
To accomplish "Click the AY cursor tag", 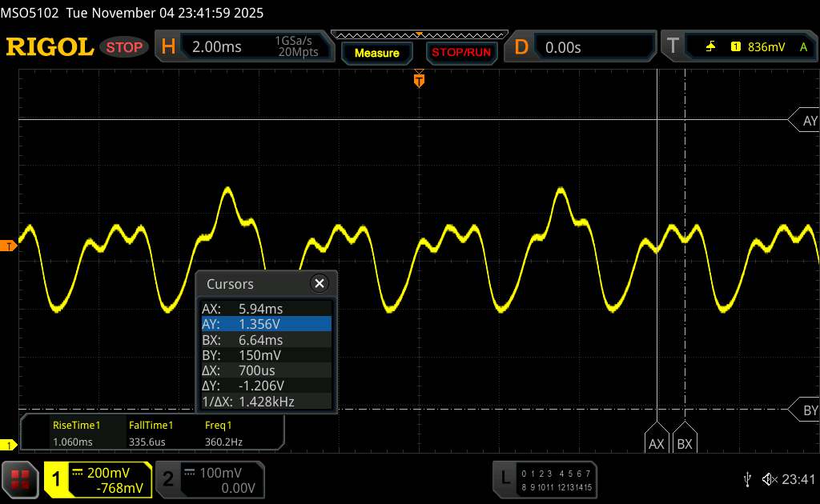I will (x=807, y=121).
